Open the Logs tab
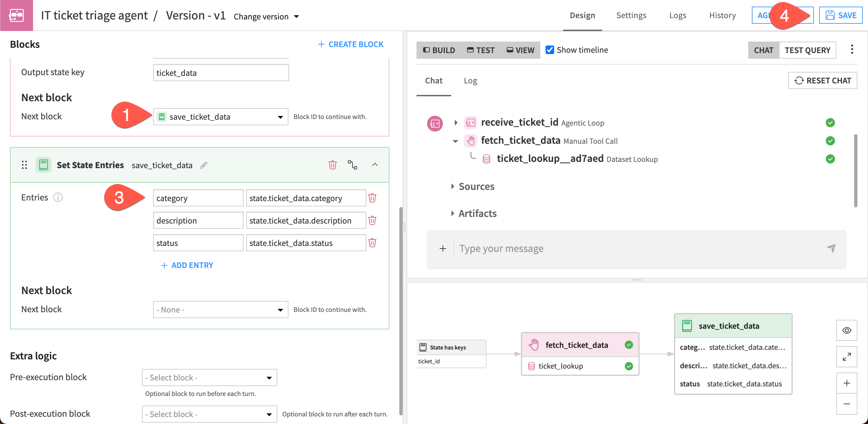 [x=677, y=15]
